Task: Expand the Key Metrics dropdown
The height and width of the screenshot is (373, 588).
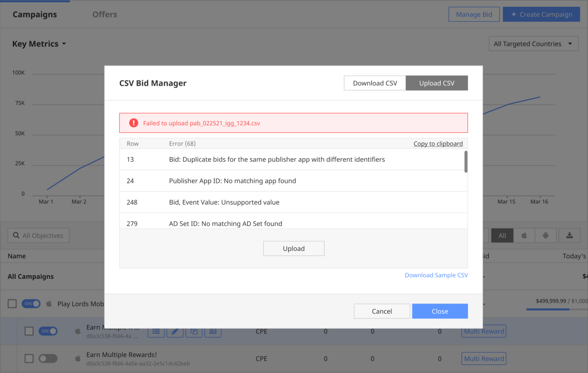Action: tap(39, 44)
